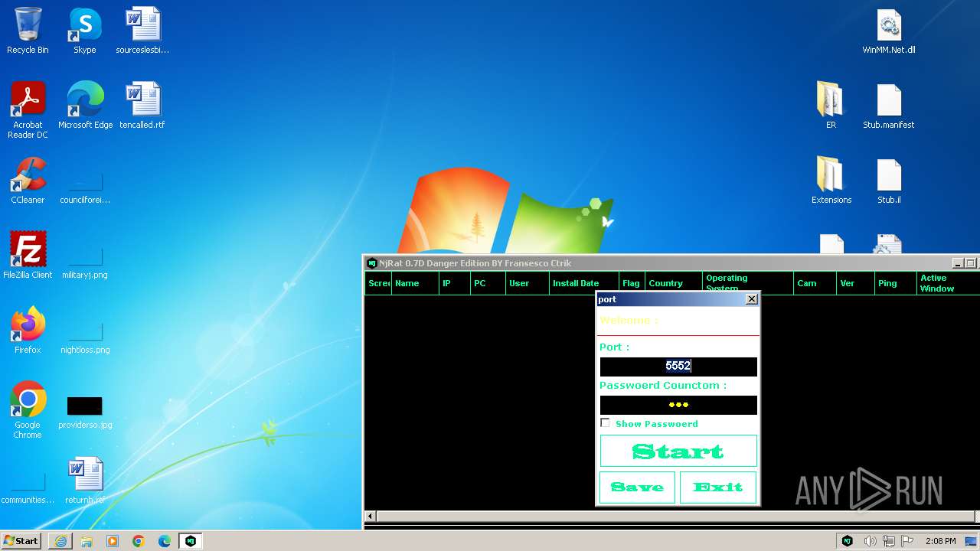Click the Scre column header
The width and height of the screenshot is (980, 551).
click(378, 283)
